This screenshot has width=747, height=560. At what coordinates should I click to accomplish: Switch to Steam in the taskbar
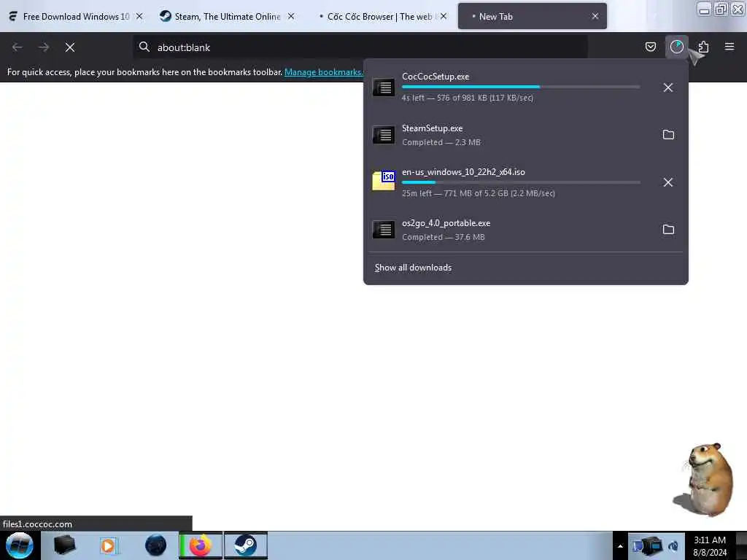point(245,545)
